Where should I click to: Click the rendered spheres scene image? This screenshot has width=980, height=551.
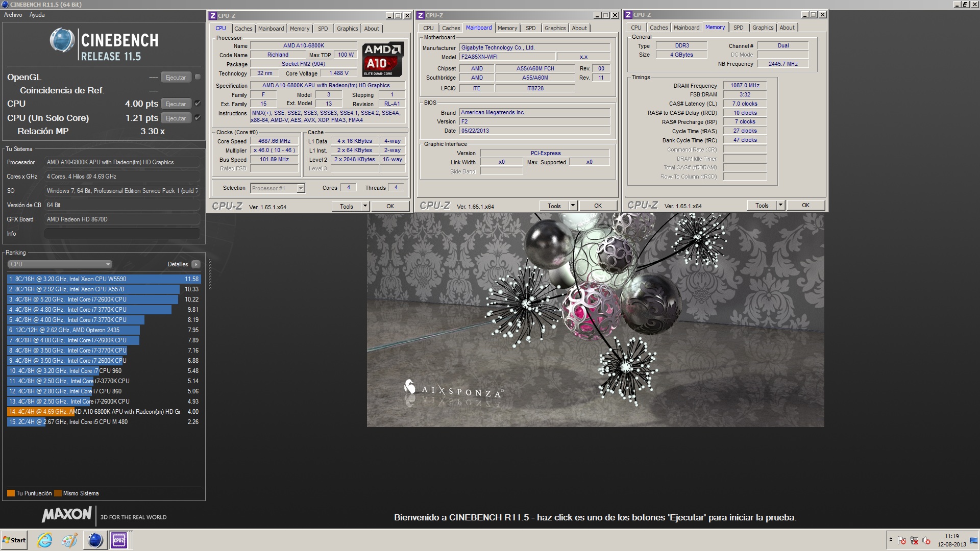click(595, 320)
